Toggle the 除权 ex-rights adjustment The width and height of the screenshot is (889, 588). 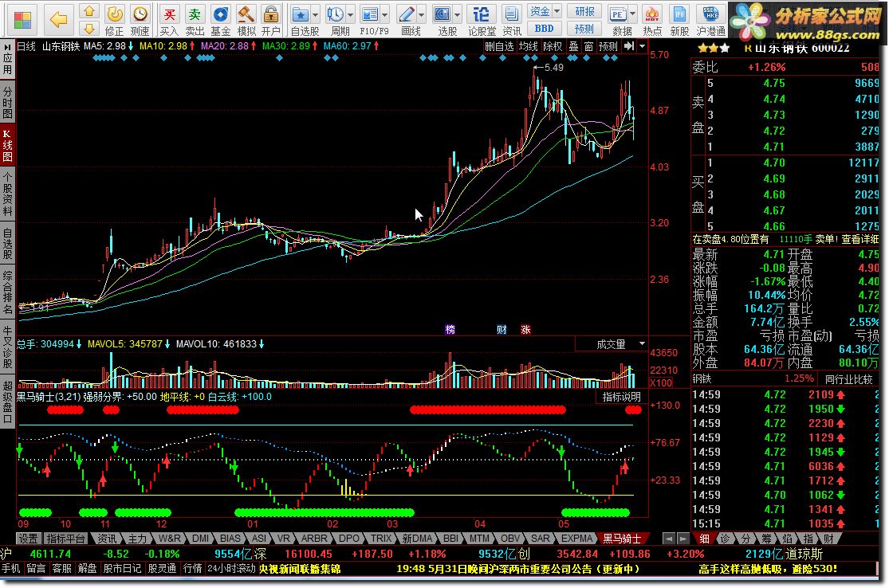[x=553, y=46]
